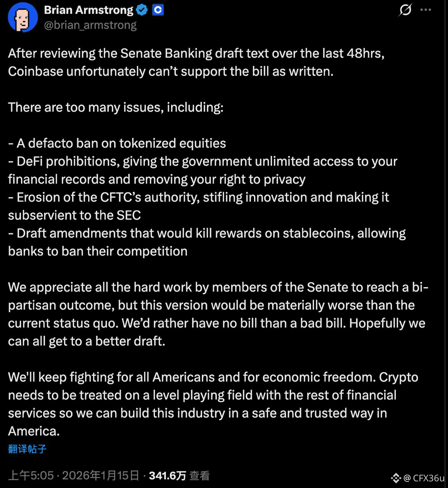This screenshot has height=488, width=448.
Task: Click the line "There are too many issues, including:"
Action: coord(116,107)
